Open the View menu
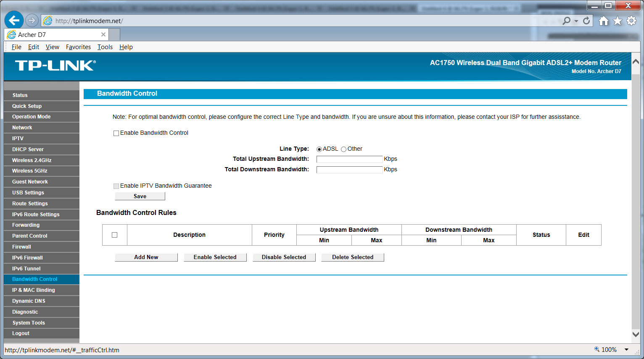The width and height of the screenshot is (644, 359). (53, 47)
